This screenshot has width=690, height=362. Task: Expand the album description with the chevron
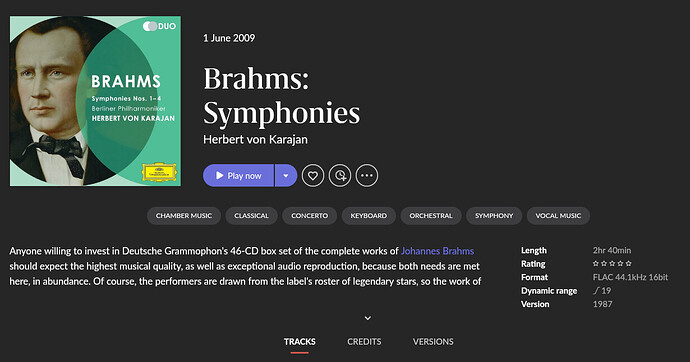point(368,318)
